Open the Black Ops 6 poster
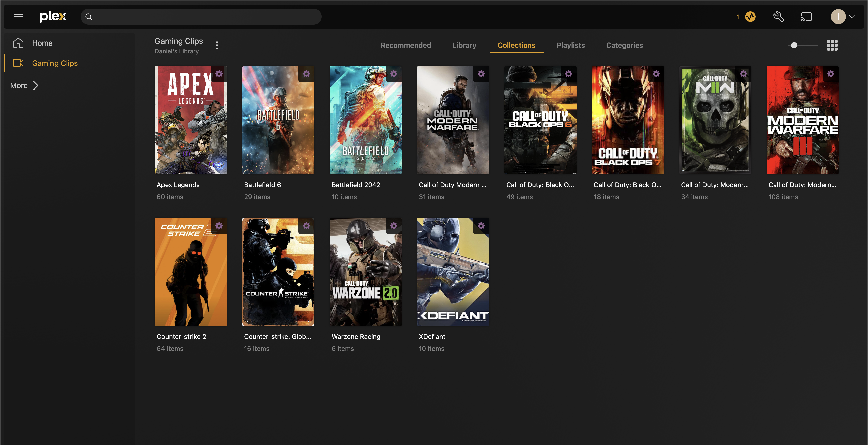868x445 pixels. click(x=540, y=120)
